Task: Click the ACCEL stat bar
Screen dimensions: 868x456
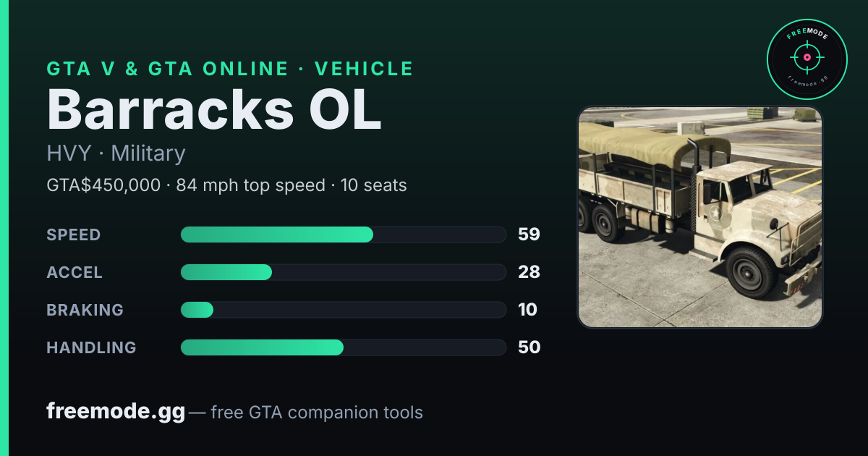Action: pos(343,272)
